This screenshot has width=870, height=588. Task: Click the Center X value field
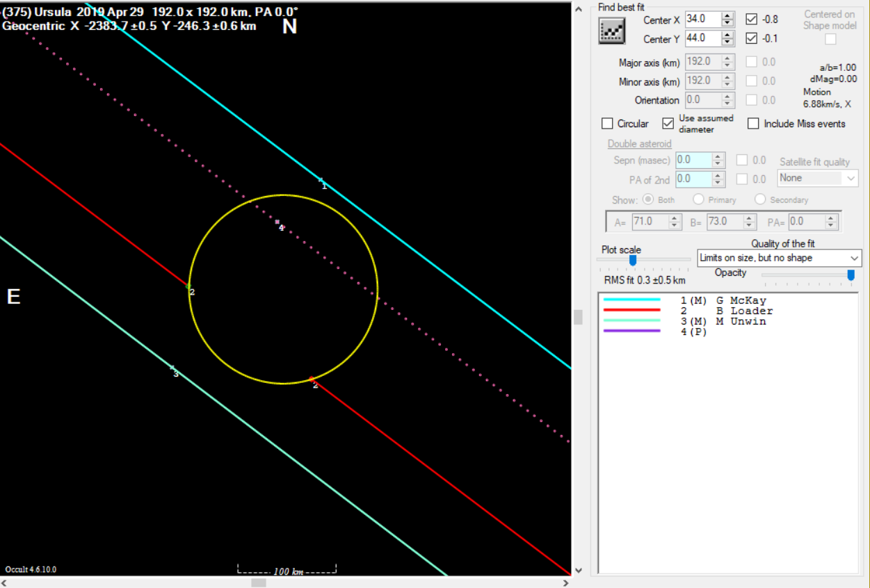click(x=703, y=19)
